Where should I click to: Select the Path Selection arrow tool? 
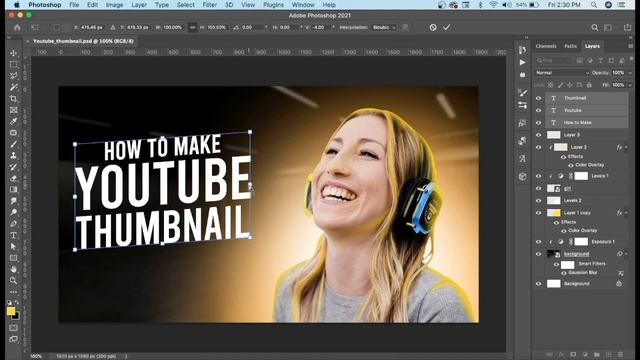point(13,247)
